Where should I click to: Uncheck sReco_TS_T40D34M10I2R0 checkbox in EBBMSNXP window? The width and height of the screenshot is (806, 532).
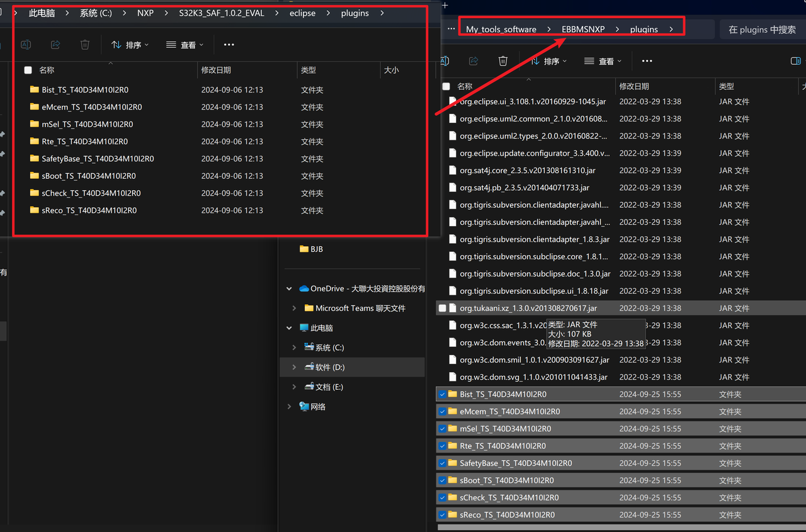click(442, 515)
